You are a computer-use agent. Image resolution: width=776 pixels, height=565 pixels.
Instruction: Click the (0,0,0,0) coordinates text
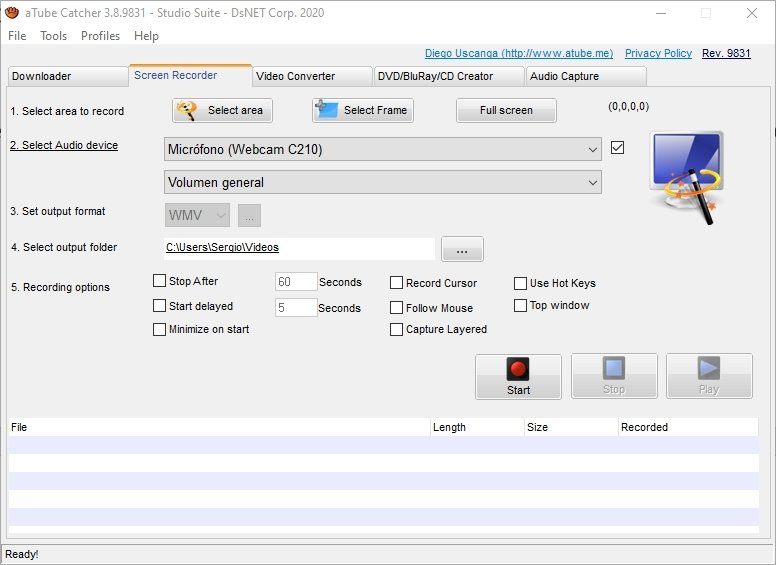point(629,106)
